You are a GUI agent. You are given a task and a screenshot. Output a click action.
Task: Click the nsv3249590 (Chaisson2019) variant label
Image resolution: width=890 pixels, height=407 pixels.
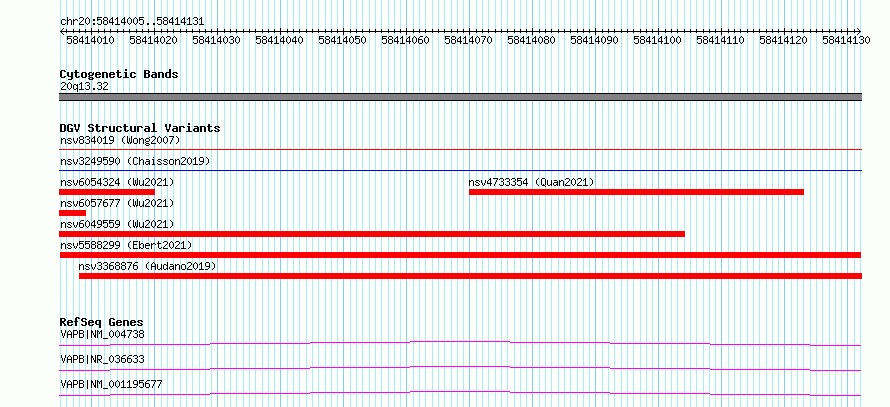(x=135, y=161)
